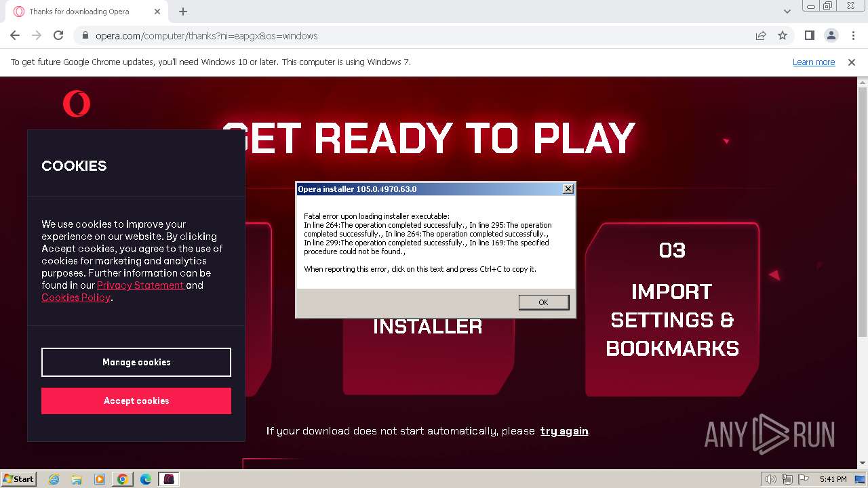Open Internet Explorer from the taskbar

54,479
